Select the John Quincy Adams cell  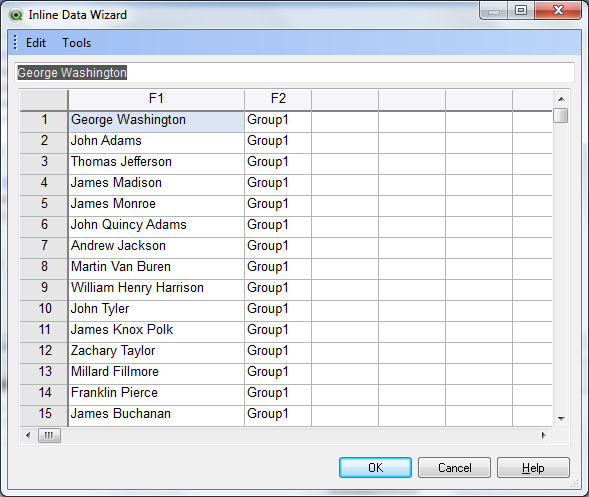156,227
